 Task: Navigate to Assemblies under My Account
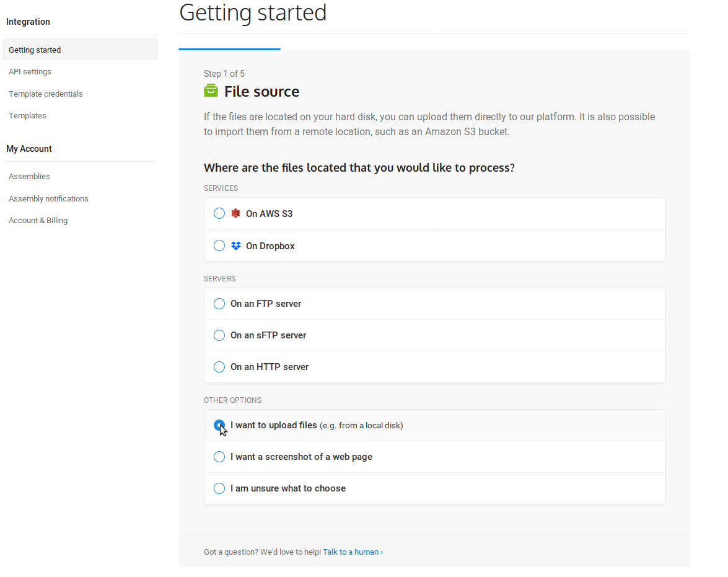(x=29, y=177)
